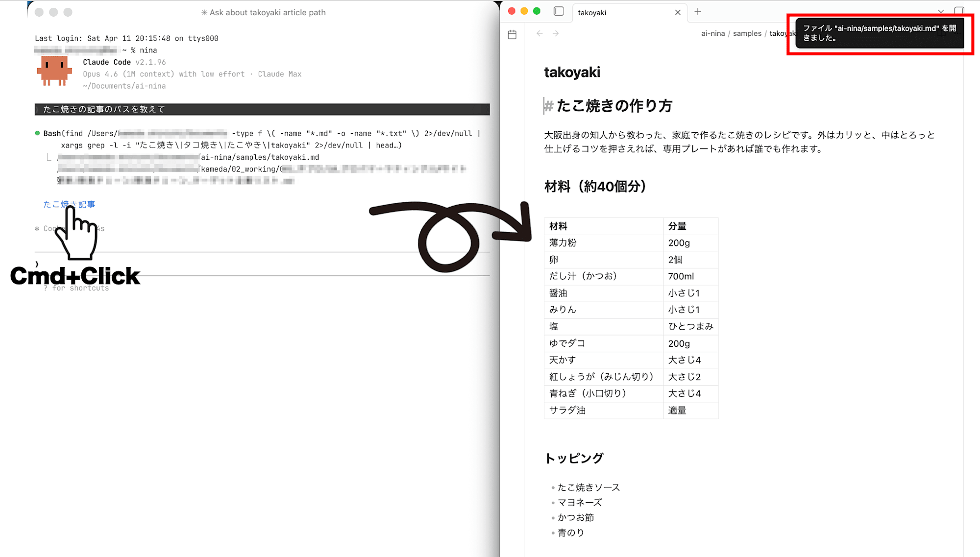
Task: Click the samples breadcrumb folder
Action: 747,33
